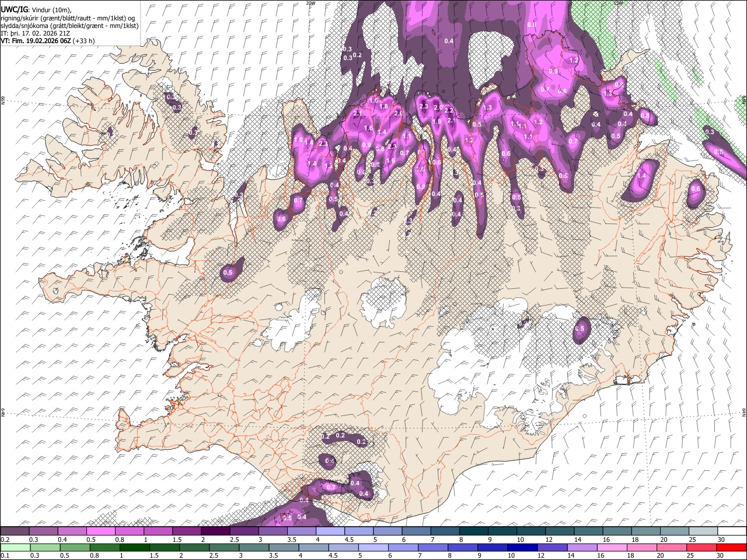Click the violet rain legend swatch starting at 14
Image resolution: width=747 pixels, height=560 pixels.
[583, 547]
